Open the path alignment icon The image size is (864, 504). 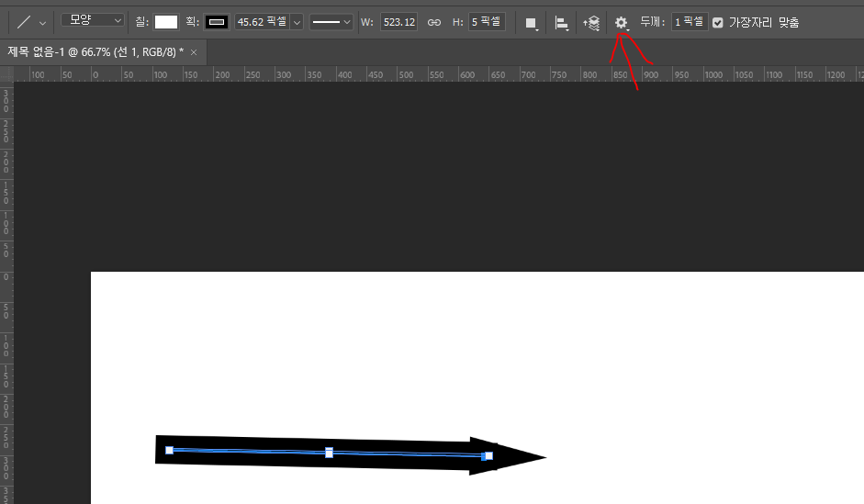562,23
